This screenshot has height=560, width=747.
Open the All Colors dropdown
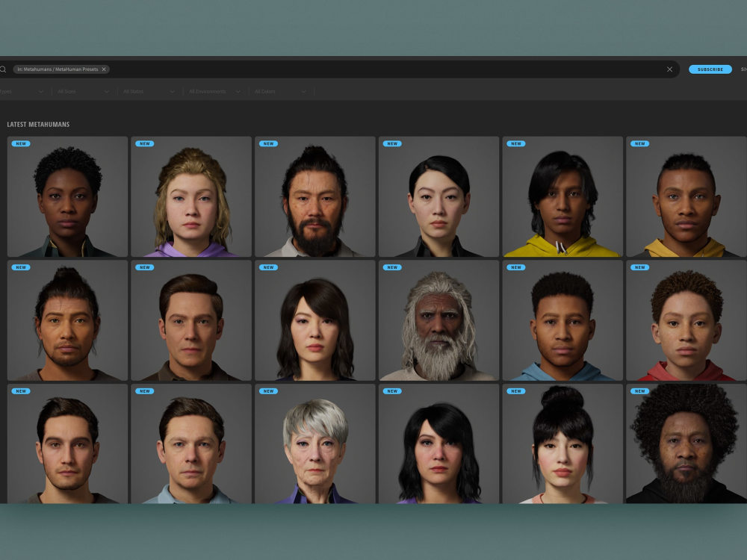point(280,91)
